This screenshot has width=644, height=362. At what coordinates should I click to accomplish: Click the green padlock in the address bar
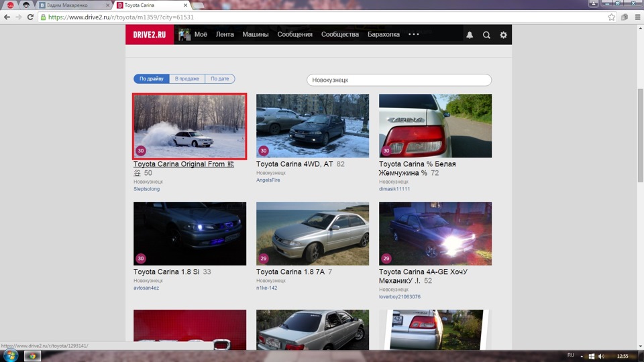coord(43,17)
